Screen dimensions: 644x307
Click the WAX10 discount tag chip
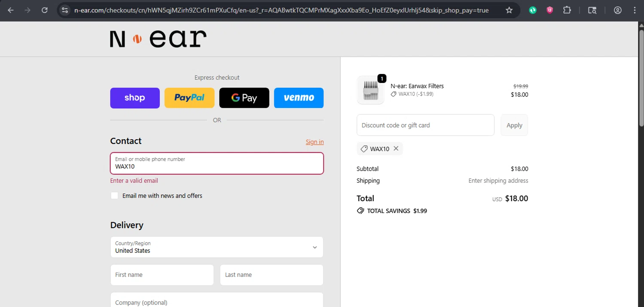click(x=380, y=149)
